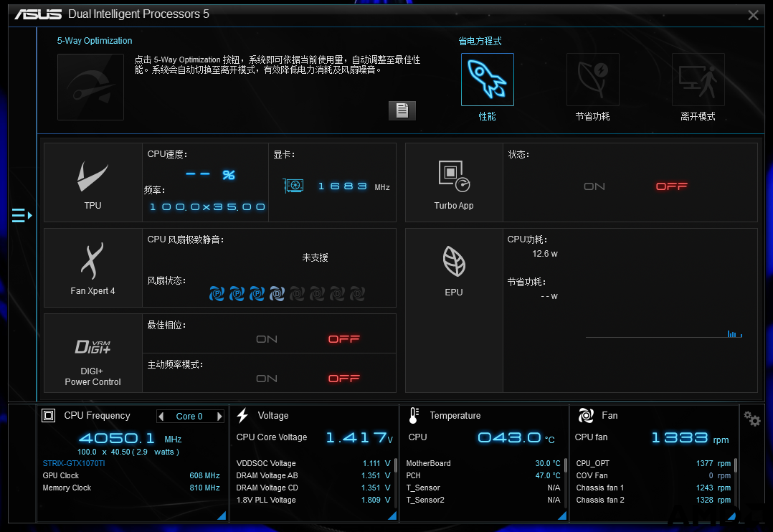Set Turbo App 状态 to OFF
The height and width of the screenshot is (532, 773).
point(671,186)
